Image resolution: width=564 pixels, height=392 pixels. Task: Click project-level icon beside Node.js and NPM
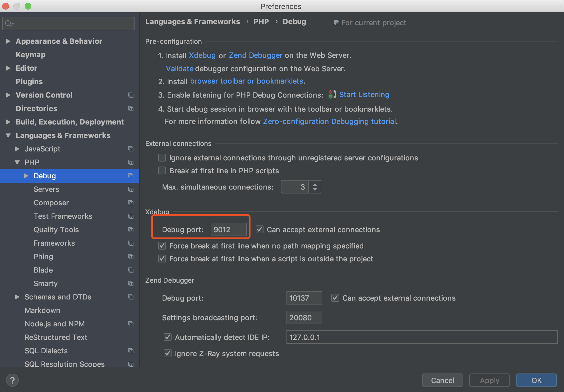click(x=131, y=324)
